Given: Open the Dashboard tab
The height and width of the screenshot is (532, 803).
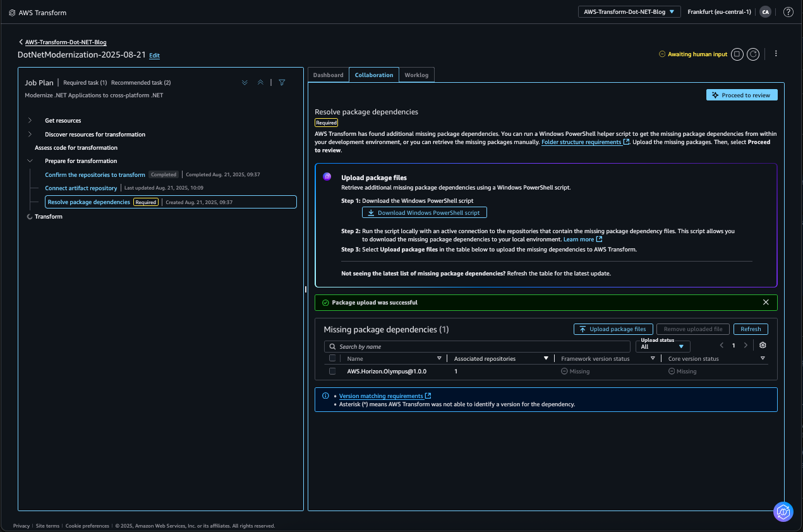Looking at the screenshot, I should [328, 74].
